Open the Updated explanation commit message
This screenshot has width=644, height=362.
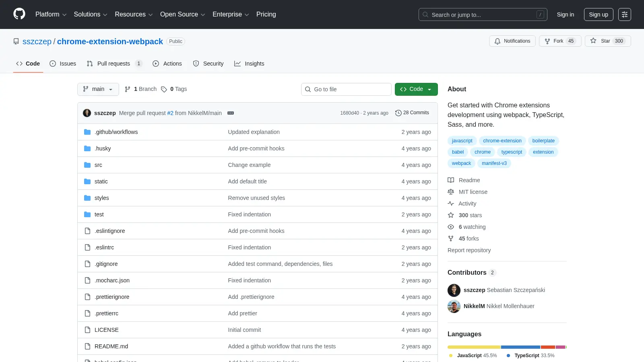coord(254,132)
